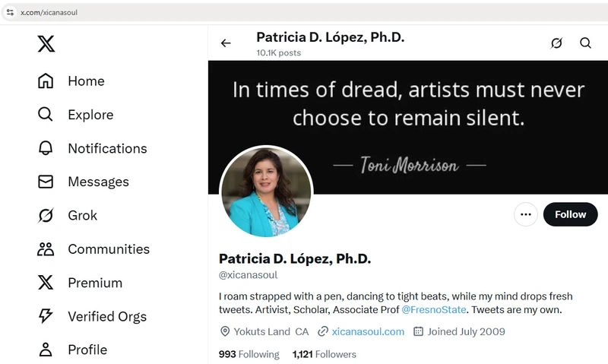This screenshot has width=608, height=364.
Task: Click Joined July 2009 text
Action: [x=466, y=331]
